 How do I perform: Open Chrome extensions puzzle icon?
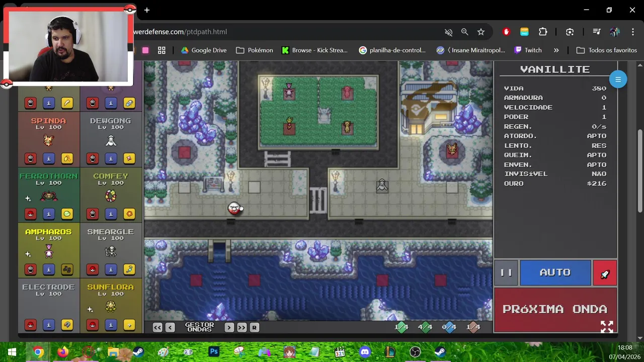[x=543, y=32]
